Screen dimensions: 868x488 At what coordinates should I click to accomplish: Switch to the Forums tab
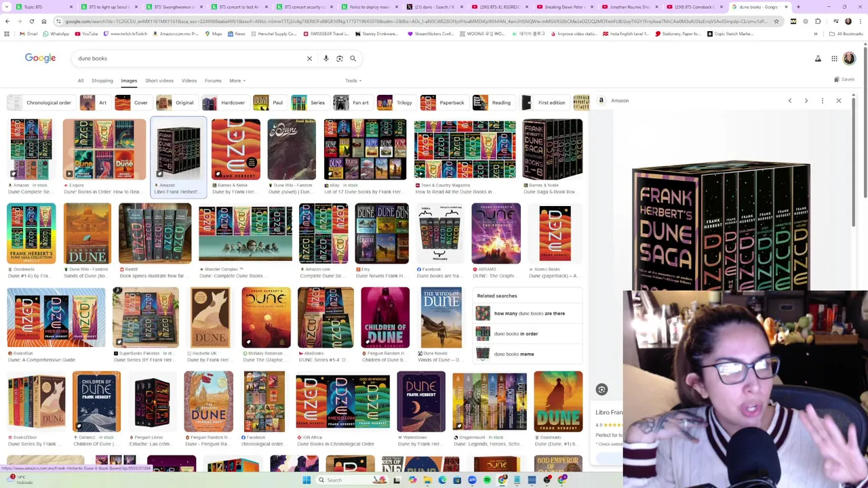(x=213, y=81)
